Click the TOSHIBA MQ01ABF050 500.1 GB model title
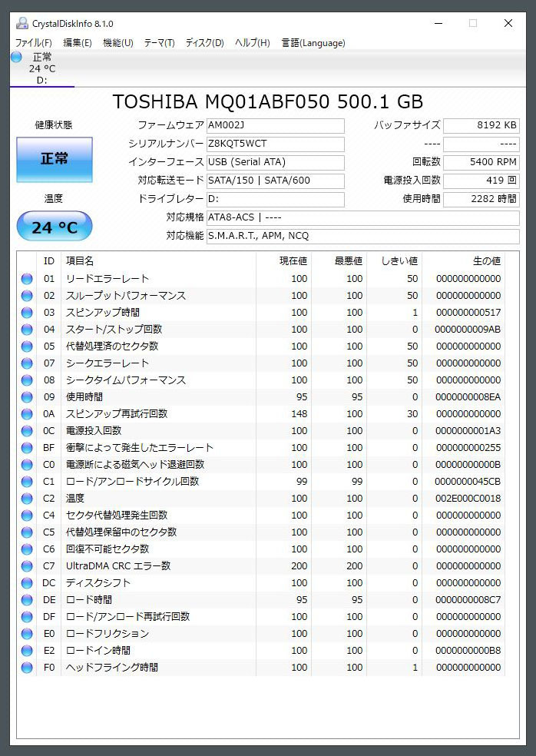The image size is (536, 756). click(267, 101)
